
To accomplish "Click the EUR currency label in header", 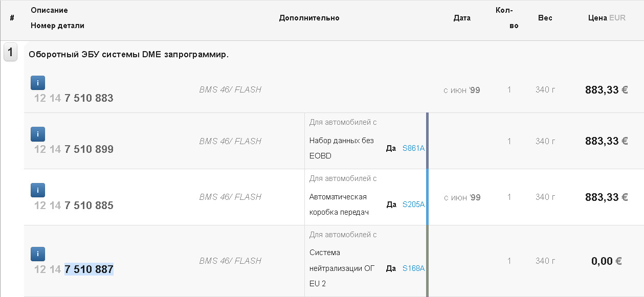I will click(x=617, y=18).
